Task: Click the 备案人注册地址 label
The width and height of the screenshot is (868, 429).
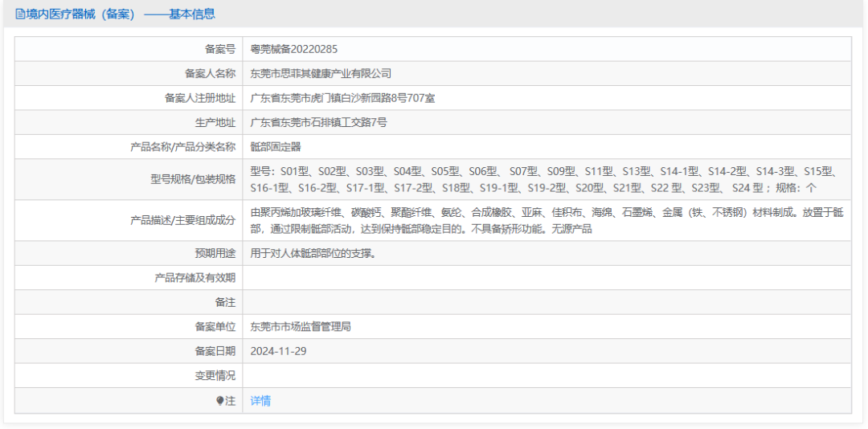Action: (200, 99)
